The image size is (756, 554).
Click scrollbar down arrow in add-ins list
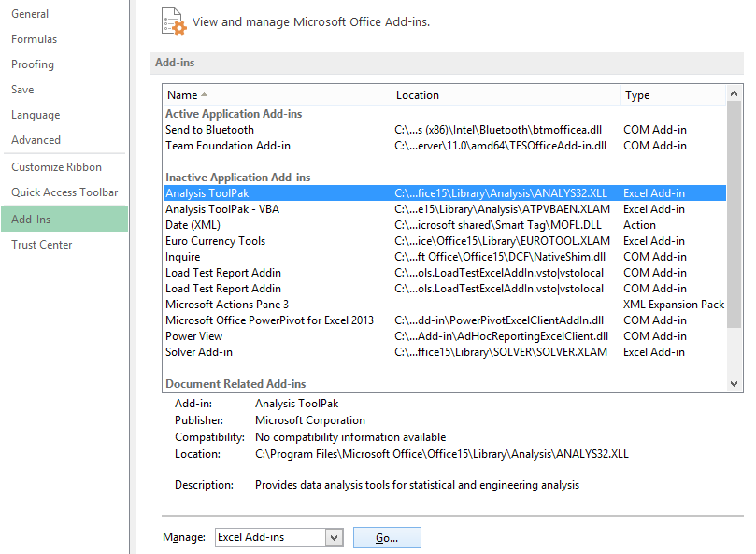tap(734, 384)
